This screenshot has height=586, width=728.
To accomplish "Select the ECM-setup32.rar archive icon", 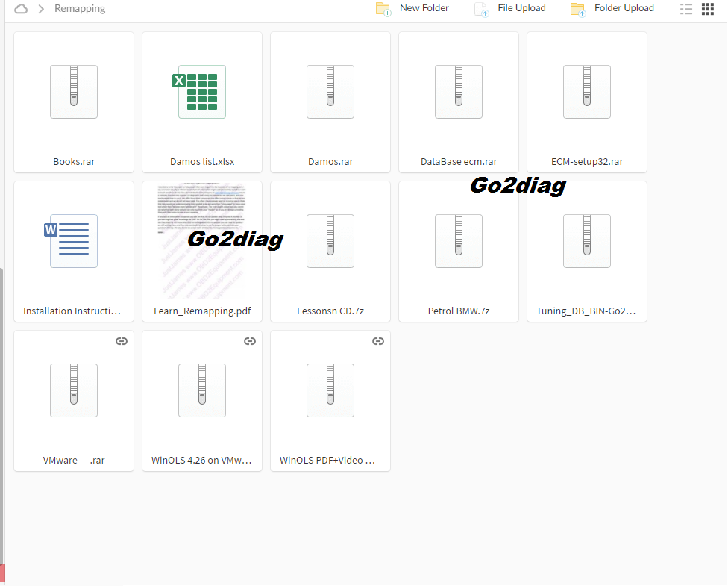I will [586, 92].
